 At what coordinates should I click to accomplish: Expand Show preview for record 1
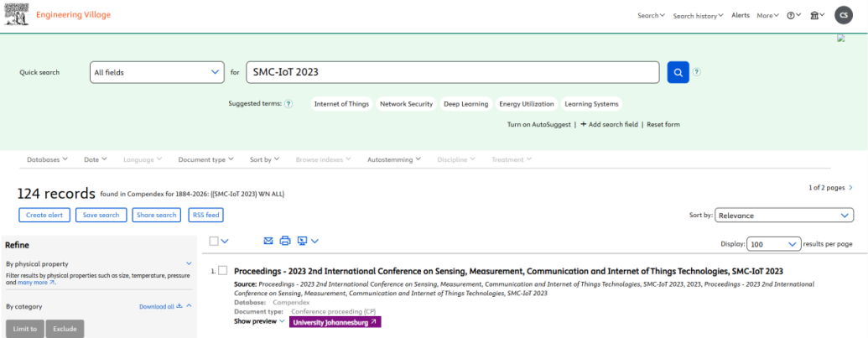click(259, 321)
